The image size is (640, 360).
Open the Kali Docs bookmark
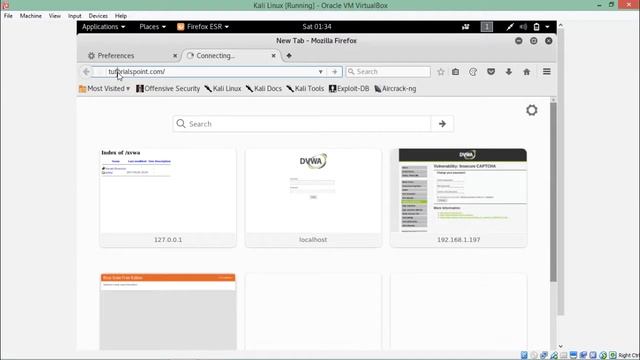click(264, 89)
